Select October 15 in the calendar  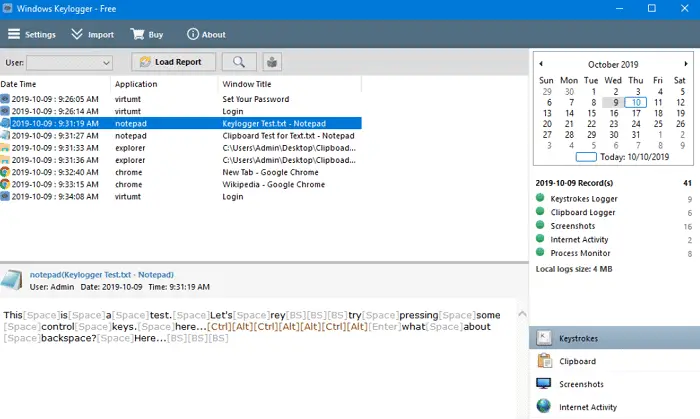pyautogui.click(x=592, y=113)
